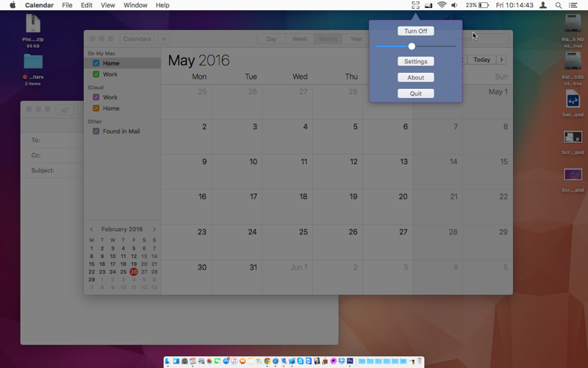588x368 pixels.
Task: Toggle the iCloud Work calendar checkbox
Action: point(96,97)
